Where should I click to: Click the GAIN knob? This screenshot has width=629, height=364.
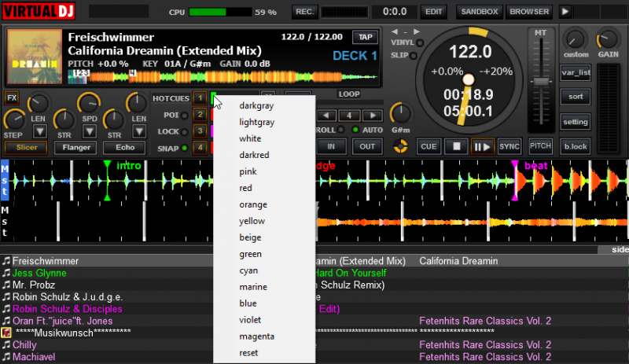[608, 39]
